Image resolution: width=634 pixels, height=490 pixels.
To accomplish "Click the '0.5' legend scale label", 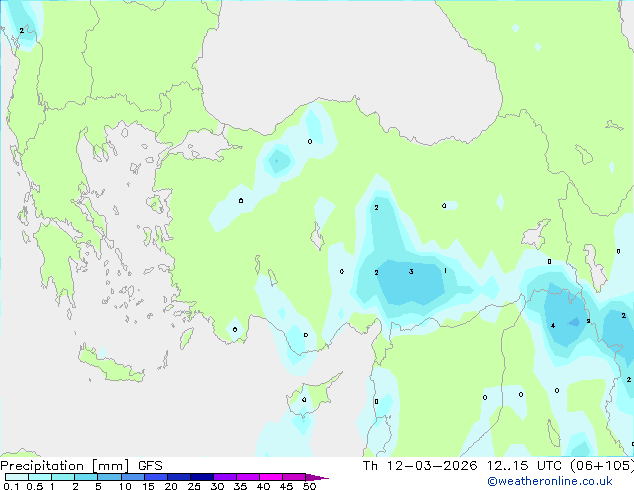I will click(x=35, y=486).
